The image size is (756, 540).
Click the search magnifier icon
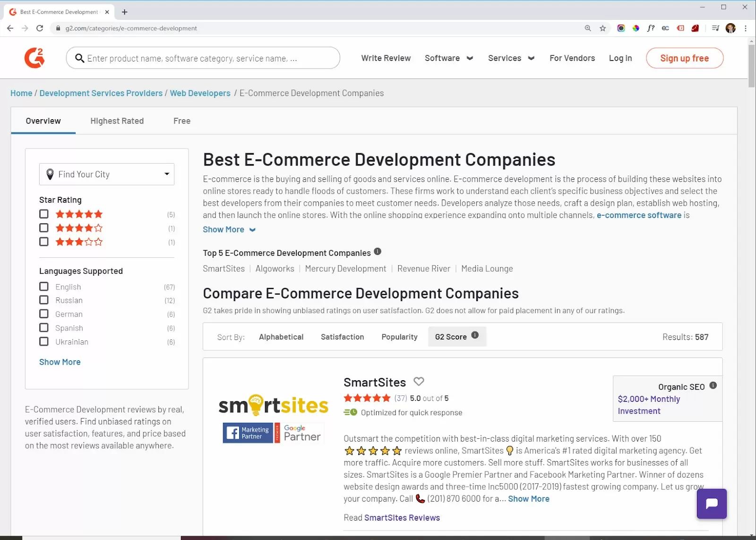tap(79, 58)
